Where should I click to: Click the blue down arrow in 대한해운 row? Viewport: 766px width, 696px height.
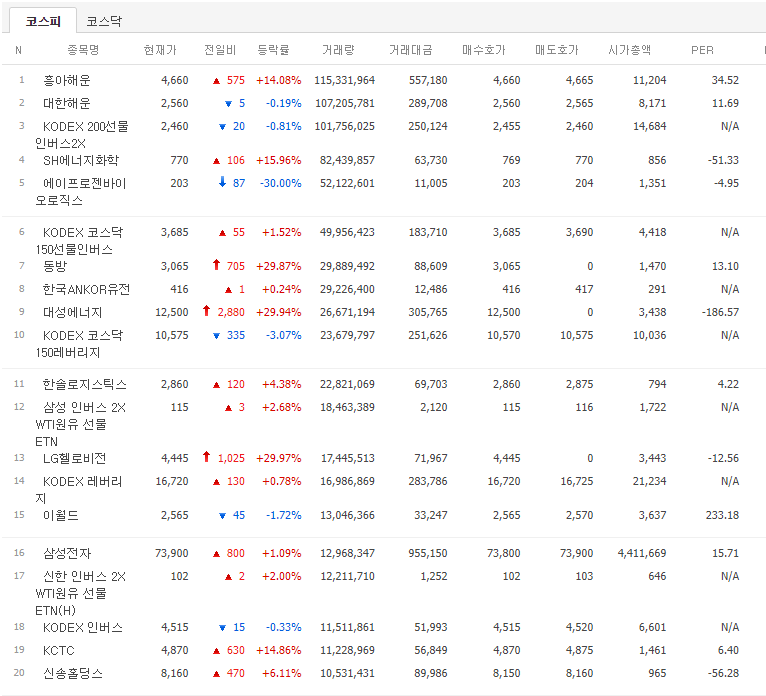coord(228,104)
